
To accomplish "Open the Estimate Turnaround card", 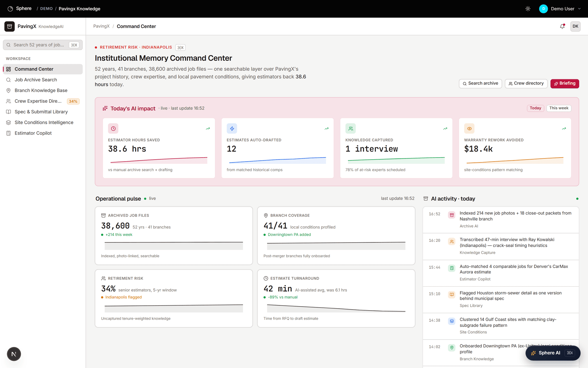I will 336,298.
